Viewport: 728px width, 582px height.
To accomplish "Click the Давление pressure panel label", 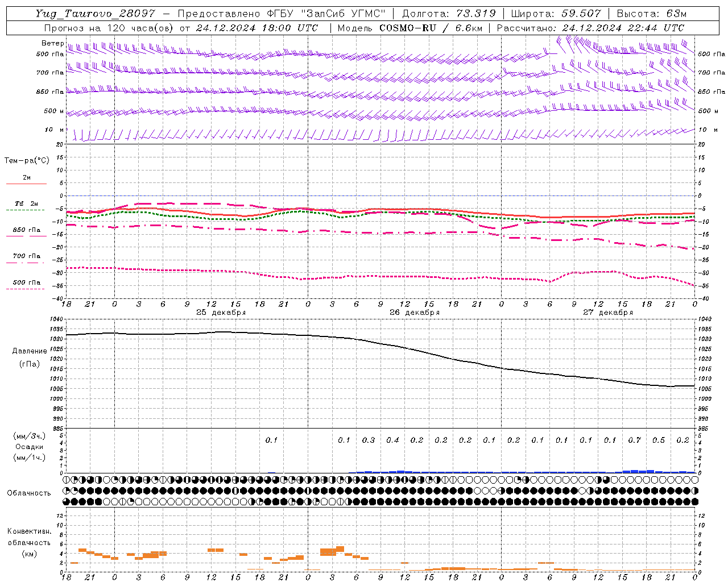I will (29, 351).
